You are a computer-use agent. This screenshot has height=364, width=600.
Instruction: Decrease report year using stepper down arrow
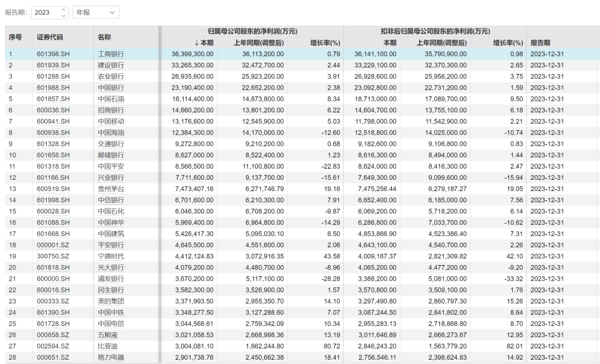point(64,16)
